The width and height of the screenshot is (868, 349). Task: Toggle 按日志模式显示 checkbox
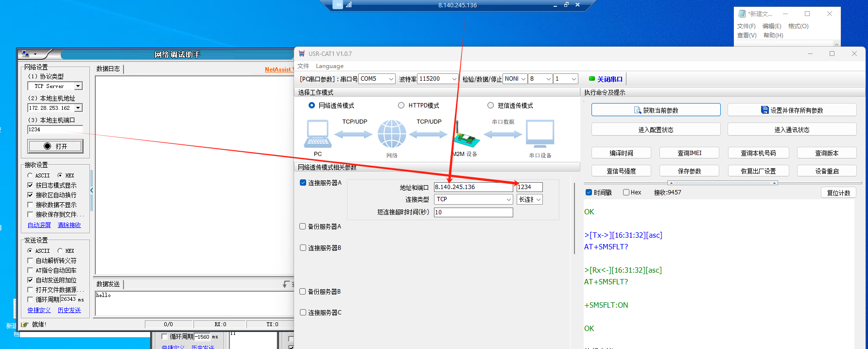[30, 185]
